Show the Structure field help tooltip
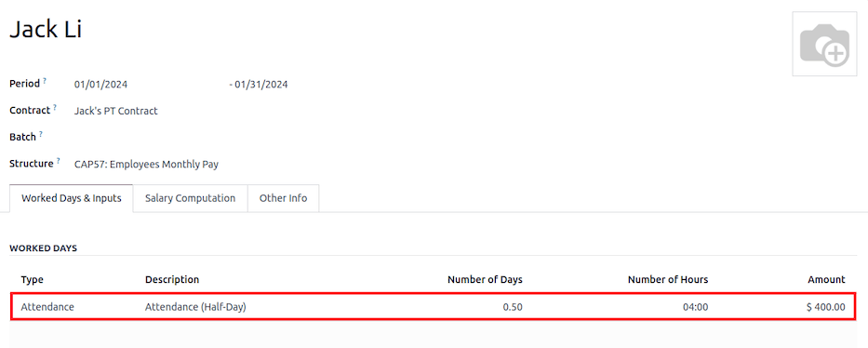Image resolution: width=868 pixels, height=348 pixels. click(x=58, y=161)
